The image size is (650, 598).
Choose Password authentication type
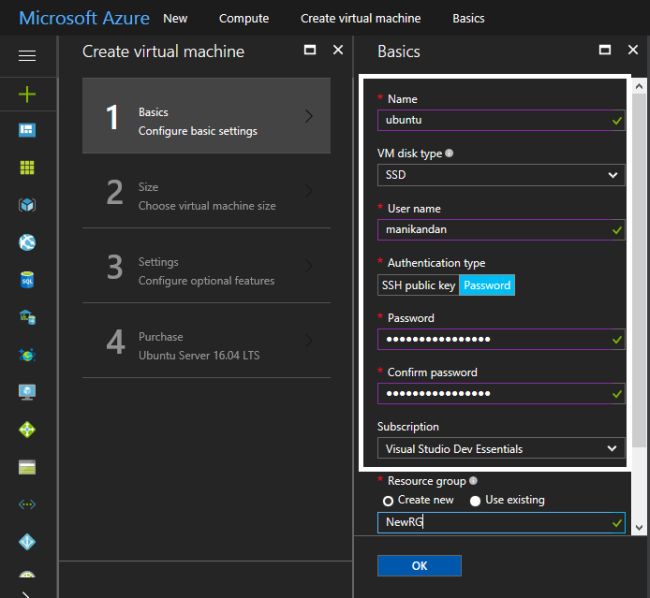point(487,285)
